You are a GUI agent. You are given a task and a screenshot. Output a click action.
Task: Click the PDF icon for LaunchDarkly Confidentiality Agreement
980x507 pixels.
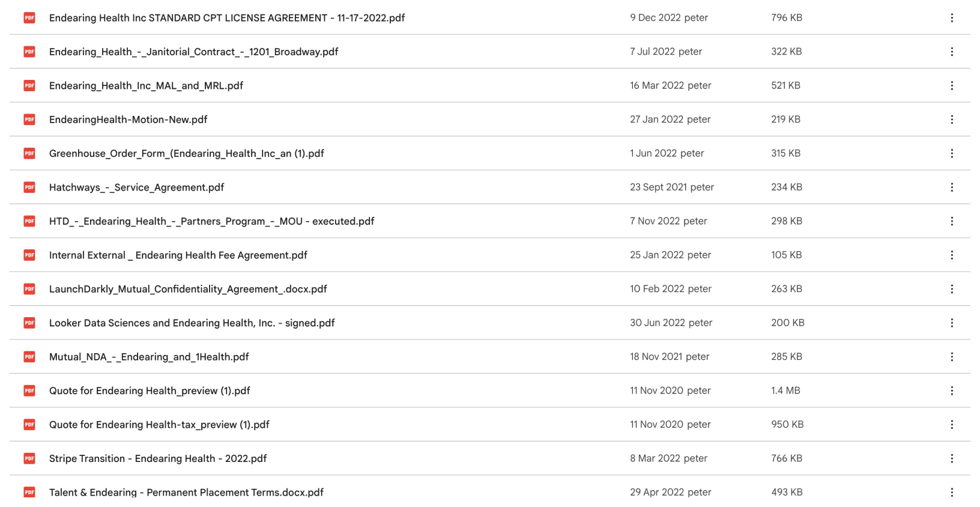29,288
